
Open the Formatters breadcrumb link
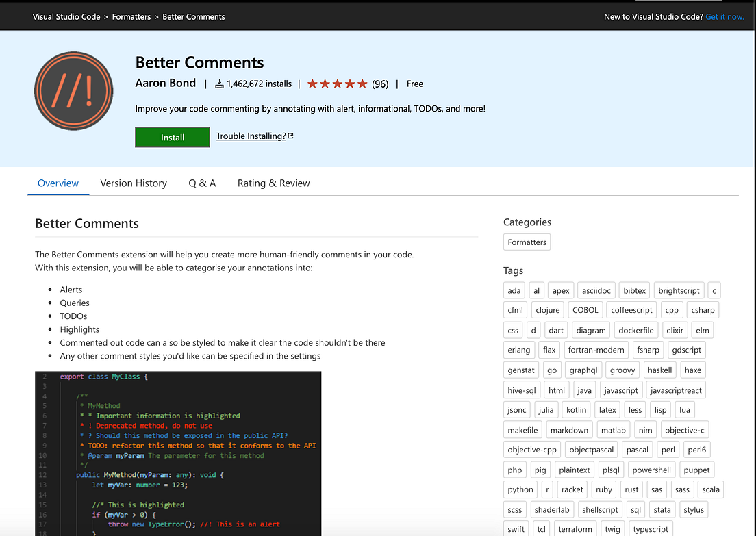(x=131, y=16)
